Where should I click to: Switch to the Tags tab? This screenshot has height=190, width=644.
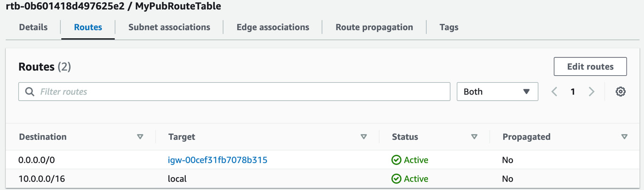pyautogui.click(x=448, y=27)
